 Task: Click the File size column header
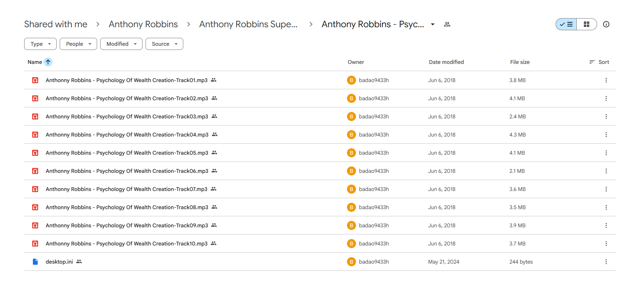click(x=520, y=62)
